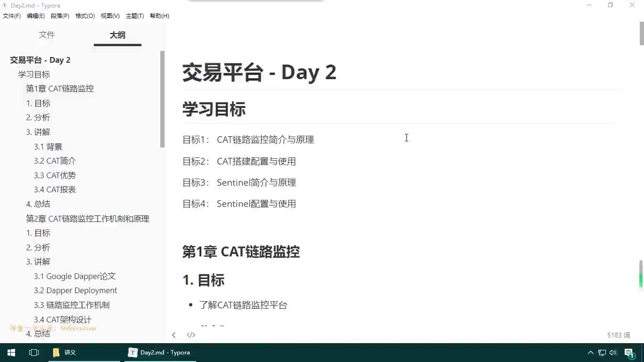Click document heading 第1章 CAT链路监控

241,252
